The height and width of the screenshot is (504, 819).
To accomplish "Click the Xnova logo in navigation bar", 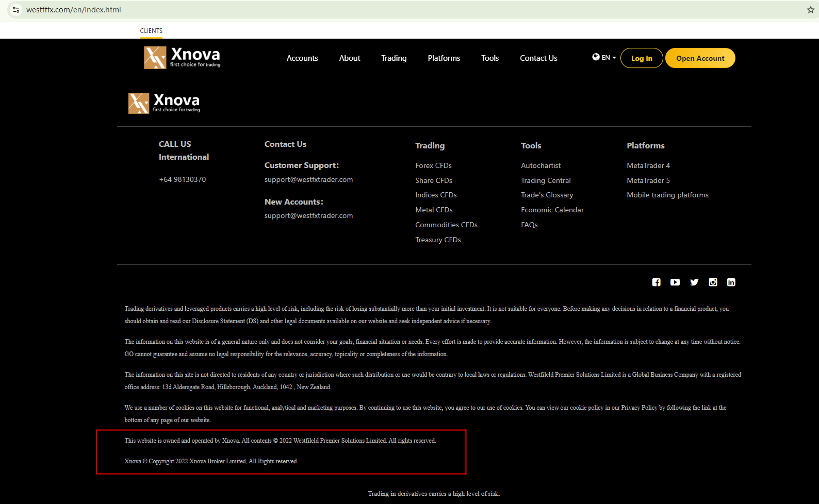I will click(x=182, y=58).
